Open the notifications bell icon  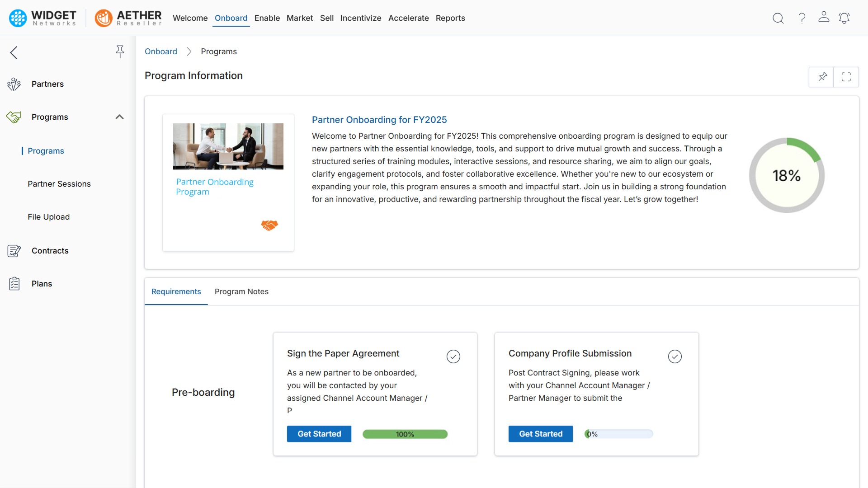[x=844, y=18]
